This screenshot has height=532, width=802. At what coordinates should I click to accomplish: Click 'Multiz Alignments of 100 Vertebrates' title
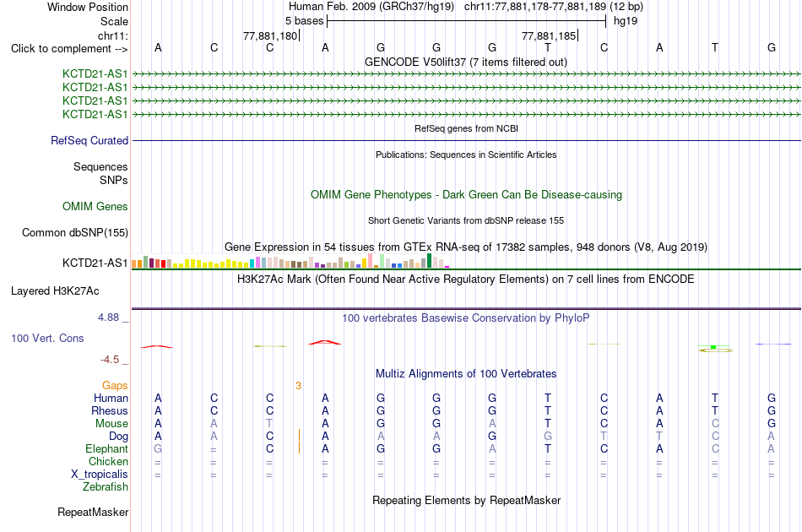(466, 373)
